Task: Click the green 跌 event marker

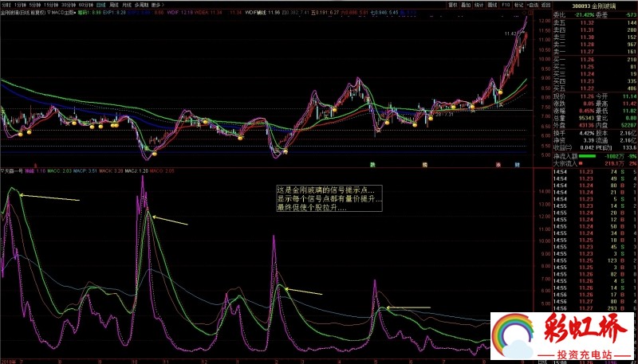Action: click(372, 165)
